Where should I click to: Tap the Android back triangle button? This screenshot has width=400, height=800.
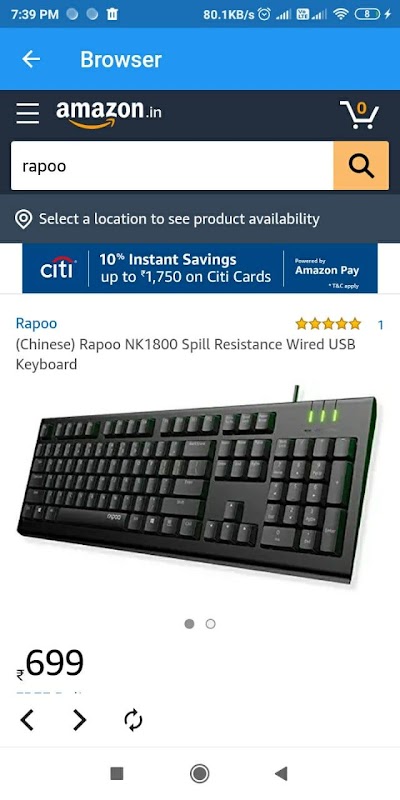coord(281,773)
